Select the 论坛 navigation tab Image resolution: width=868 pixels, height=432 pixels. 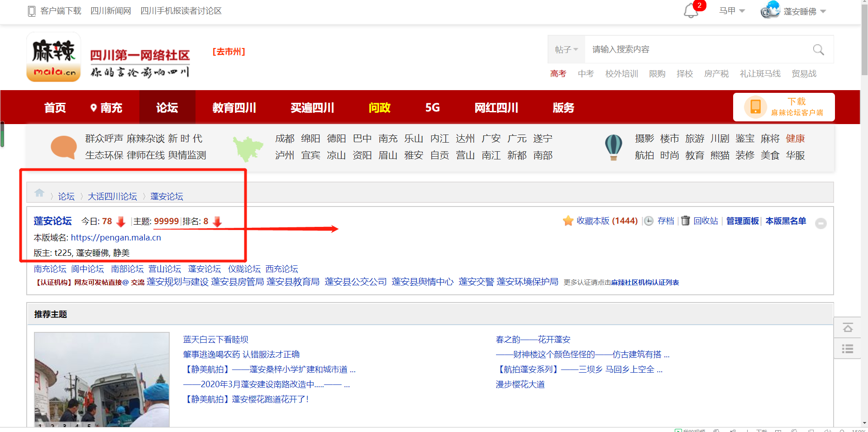[167, 108]
